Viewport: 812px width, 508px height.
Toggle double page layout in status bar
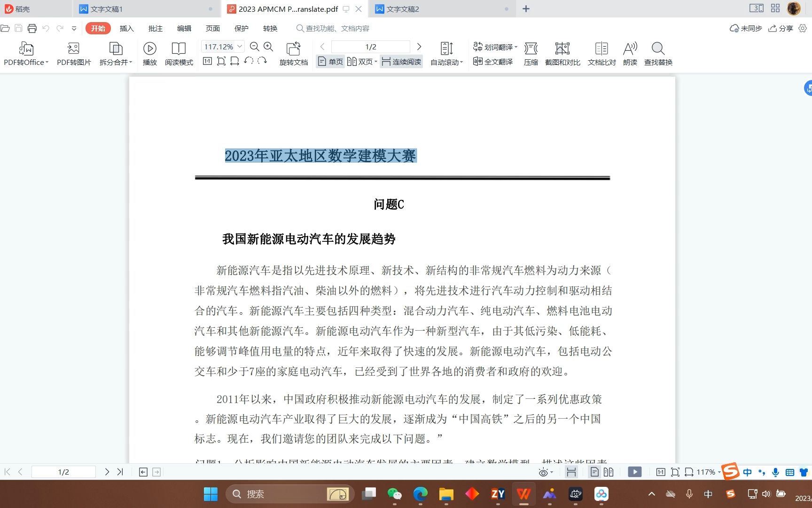click(x=609, y=472)
